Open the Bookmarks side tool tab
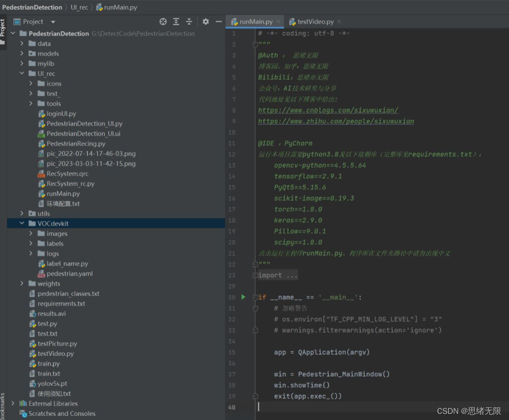Viewport: 509px width, 420px height. pos(3,406)
